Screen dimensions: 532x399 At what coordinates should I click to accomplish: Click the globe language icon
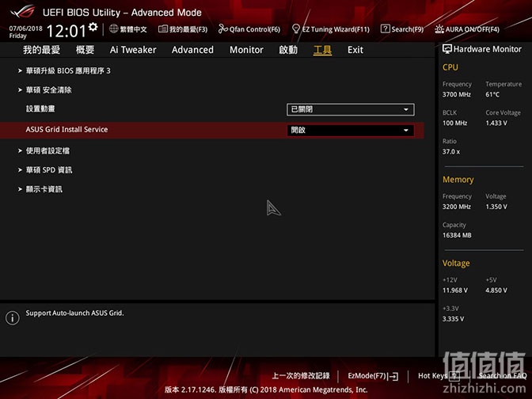click(114, 28)
